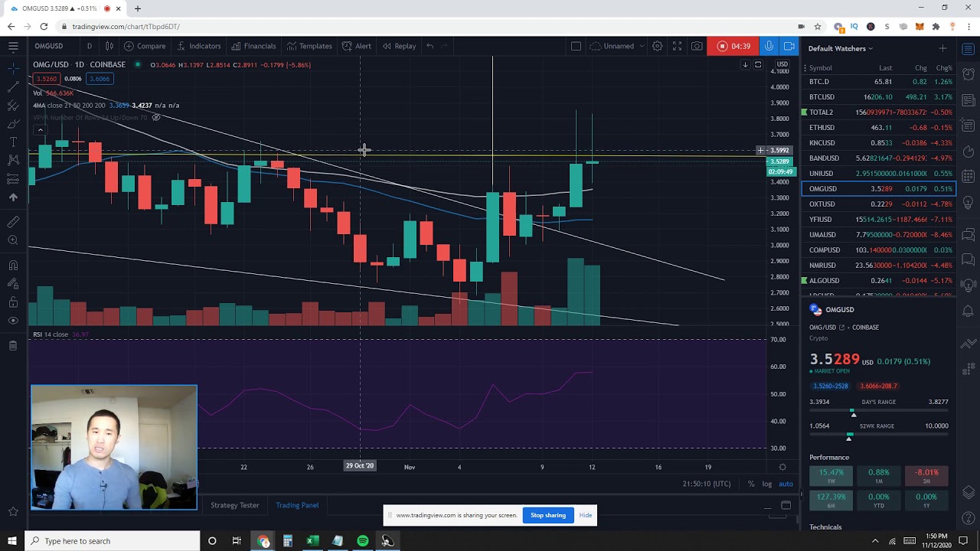Enter fullscreen chart mode

677,46
